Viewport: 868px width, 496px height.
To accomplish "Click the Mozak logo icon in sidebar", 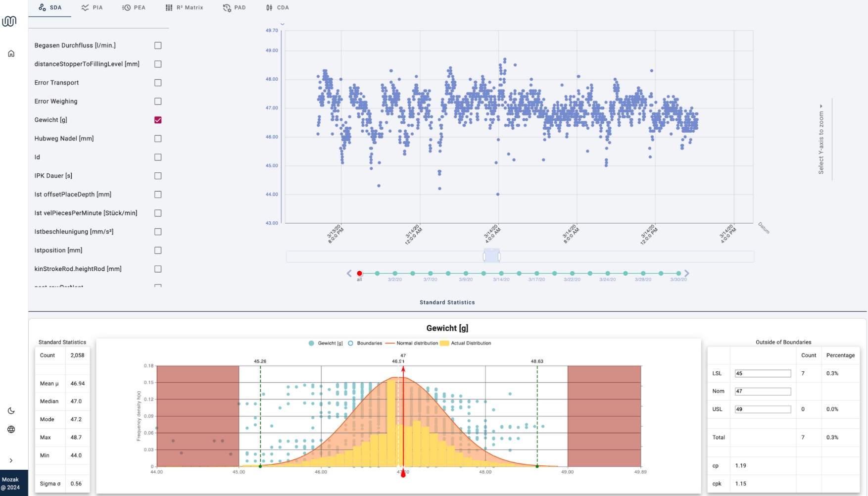I will click(x=9, y=21).
